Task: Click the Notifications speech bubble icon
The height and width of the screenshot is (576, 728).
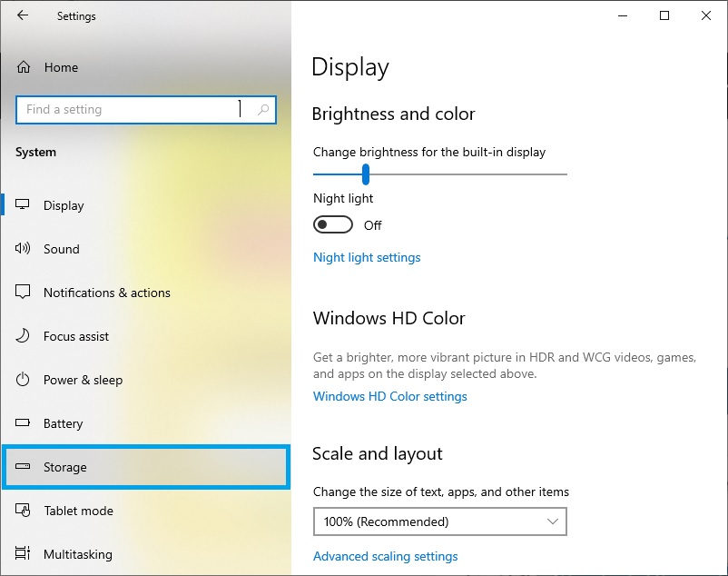Action: [23, 293]
